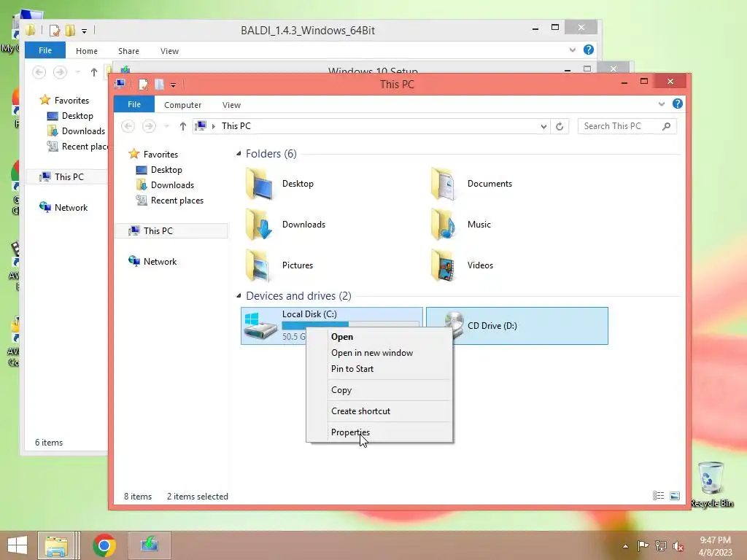Click Copy in the context menu
Viewport: 747px width, 560px height.
(341, 390)
